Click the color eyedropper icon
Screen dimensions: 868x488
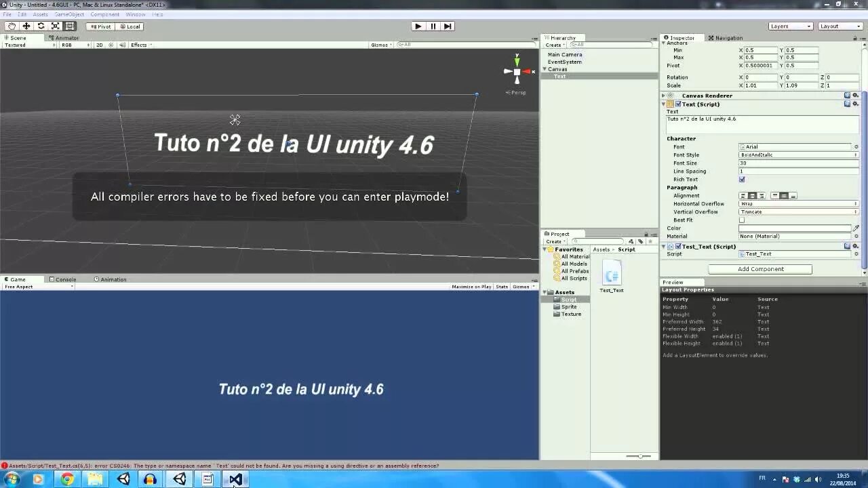(856, 228)
